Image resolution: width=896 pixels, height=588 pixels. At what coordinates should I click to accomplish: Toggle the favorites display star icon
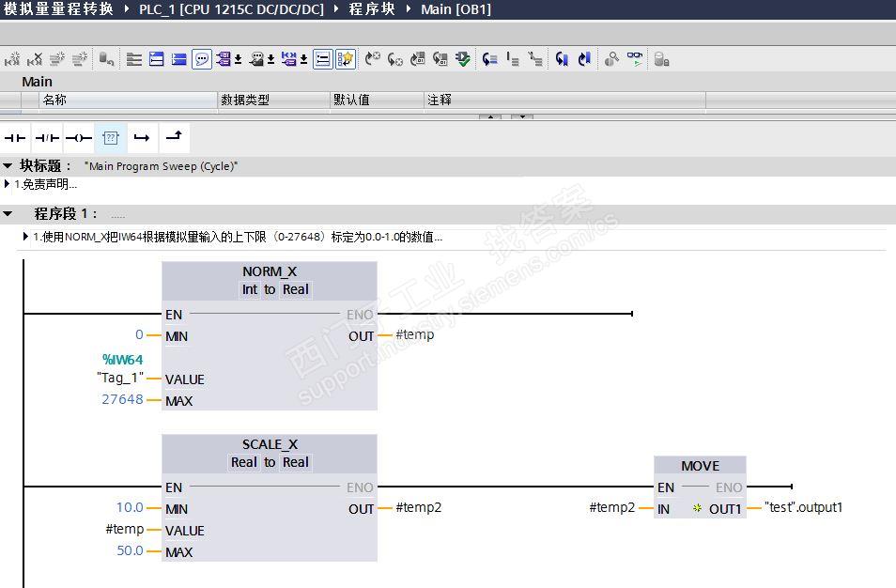click(345, 59)
